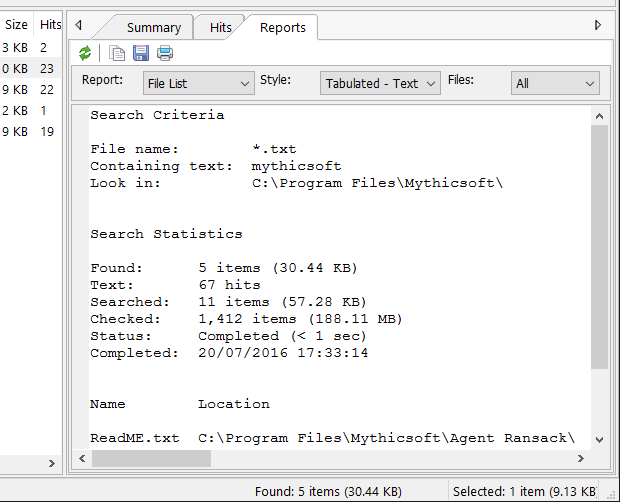Select the Reports tab
The width and height of the screenshot is (620, 502).
[283, 28]
